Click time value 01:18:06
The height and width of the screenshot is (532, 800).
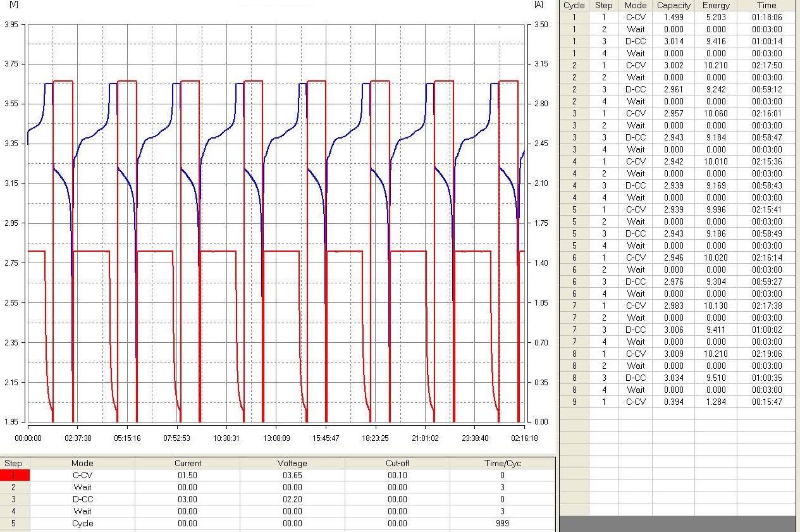766,17
